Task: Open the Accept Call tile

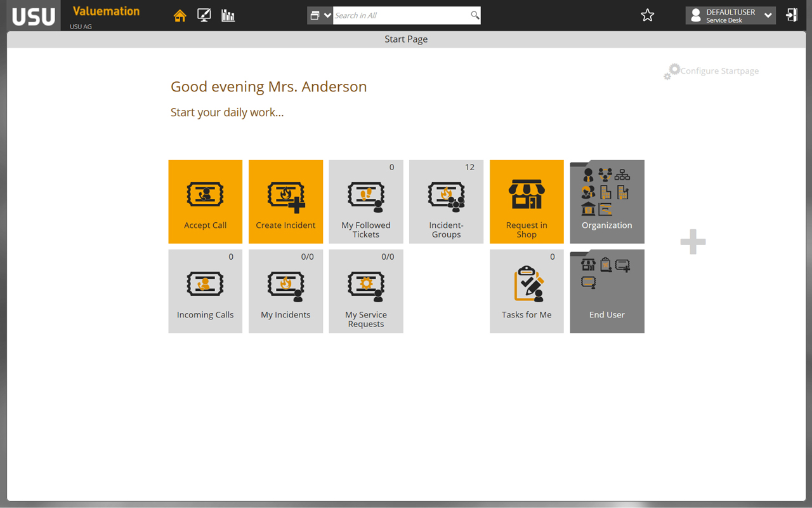Action: (205, 202)
